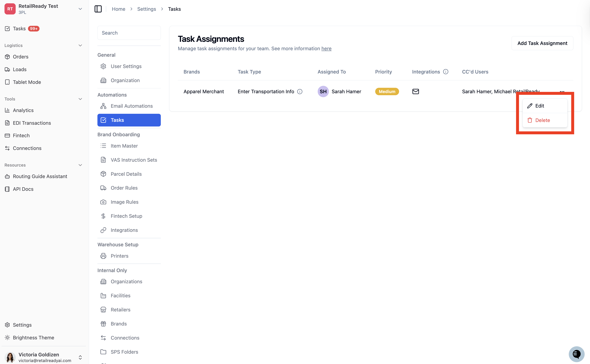The height and width of the screenshot is (364, 590).
Task: Choose Delete from the row menu
Action: pyautogui.click(x=545, y=120)
